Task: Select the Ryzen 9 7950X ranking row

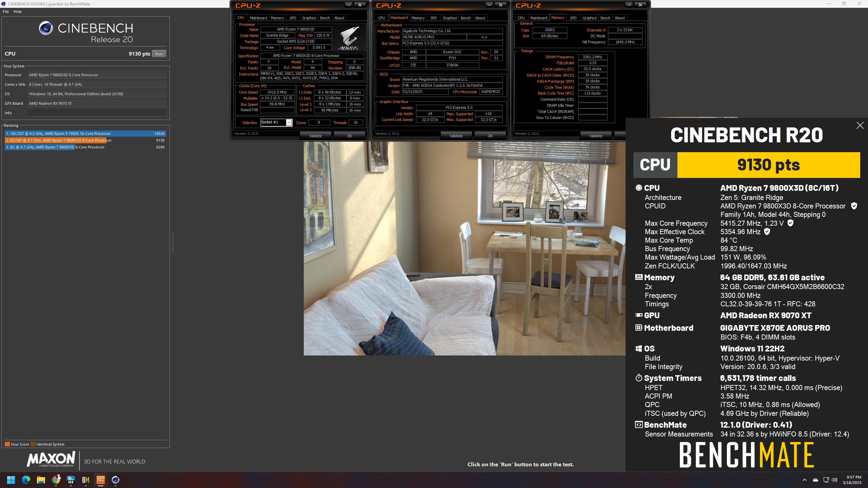Action: click(85, 134)
